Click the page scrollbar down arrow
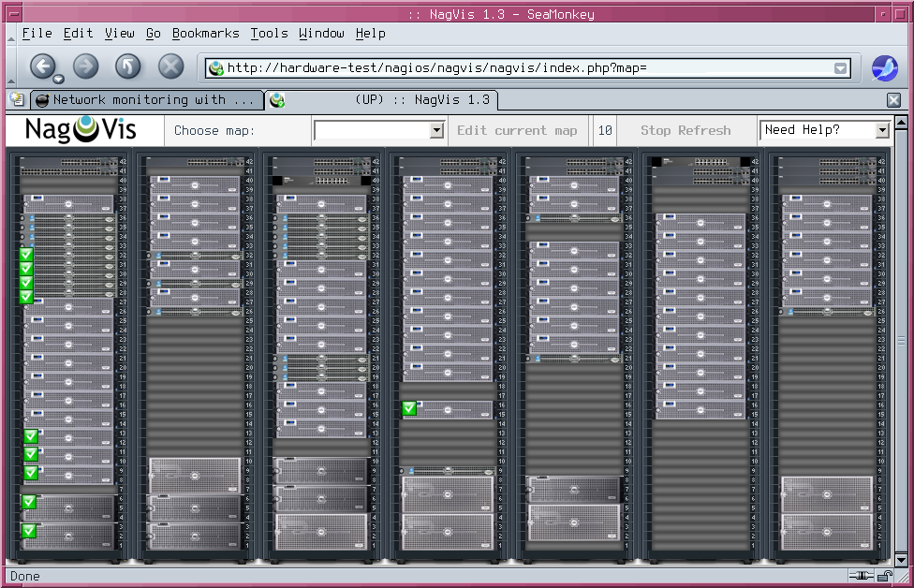The image size is (914, 588). coord(901,560)
